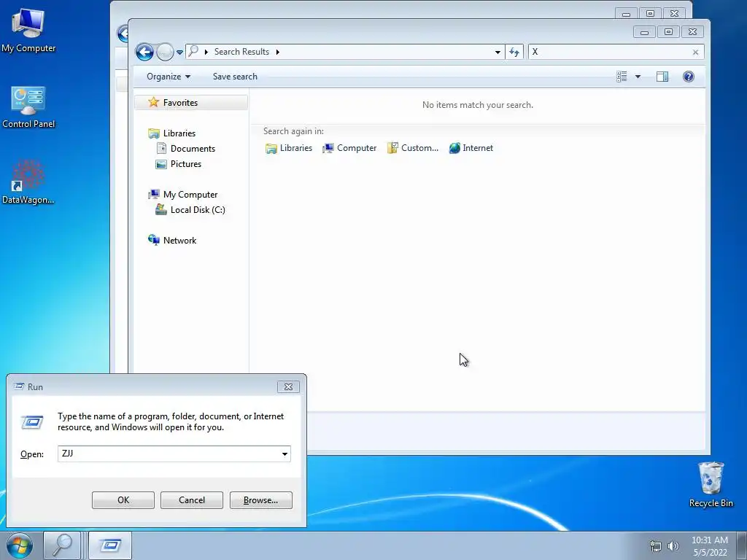Maximize the Search Results window
The width and height of the screenshot is (747, 560).
tap(668, 32)
